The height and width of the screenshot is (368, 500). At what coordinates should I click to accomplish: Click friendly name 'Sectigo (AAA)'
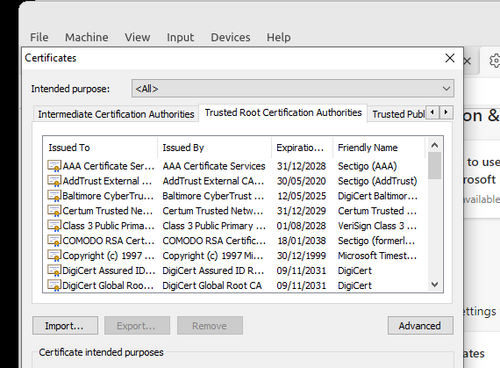point(367,166)
